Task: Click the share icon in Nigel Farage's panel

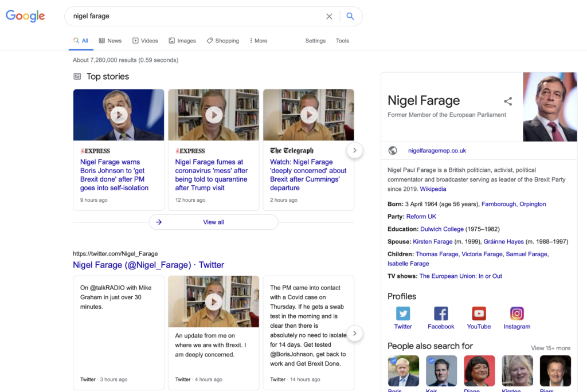Action: [508, 101]
